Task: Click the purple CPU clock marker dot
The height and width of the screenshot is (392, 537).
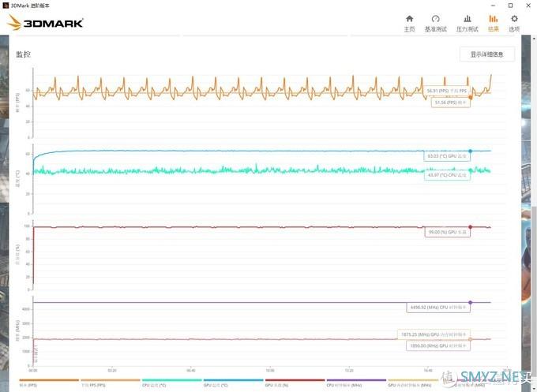Action: [x=470, y=302]
